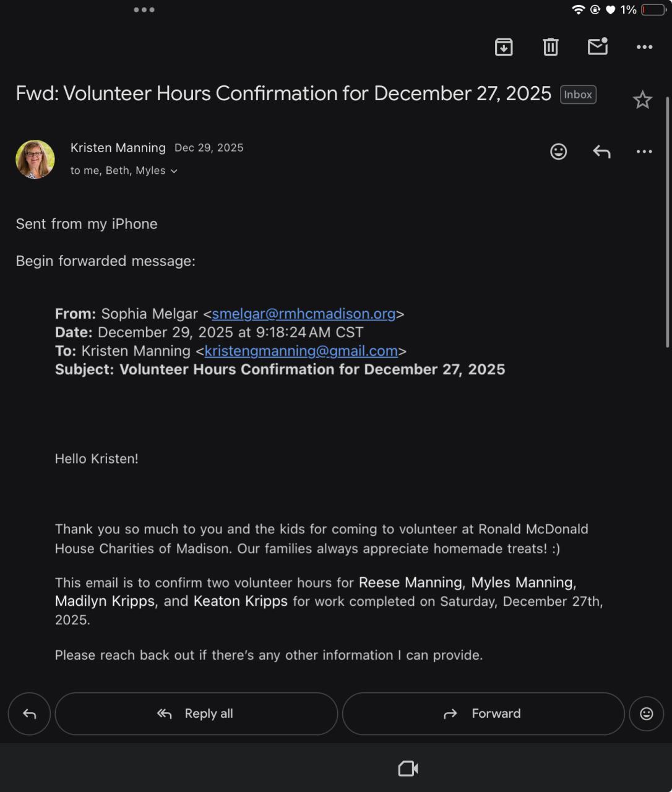Open the smelgar@rmhcmadison.org email link
Image resolution: width=672 pixels, height=792 pixels.
point(303,314)
